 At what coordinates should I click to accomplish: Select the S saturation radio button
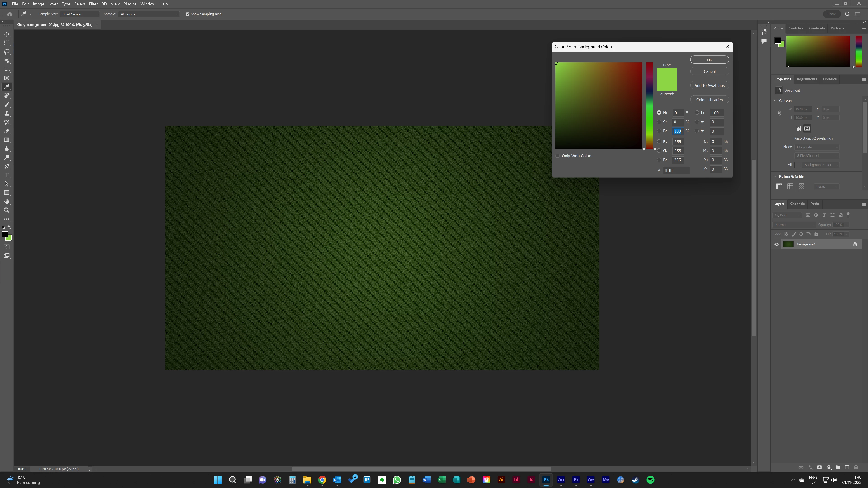click(x=659, y=122)
